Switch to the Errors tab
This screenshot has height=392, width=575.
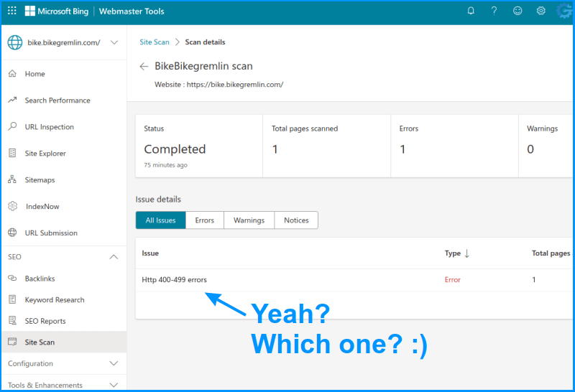(205, 220)
